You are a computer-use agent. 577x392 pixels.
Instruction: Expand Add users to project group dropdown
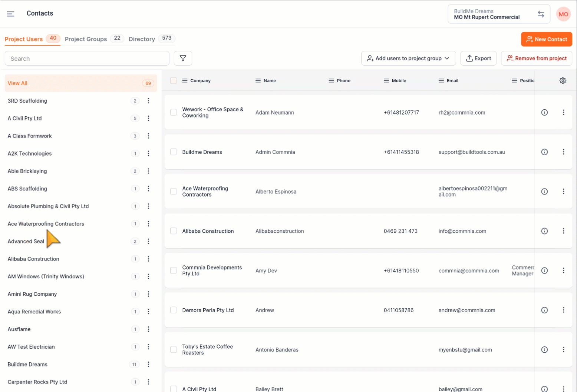(x=408, y=58)
